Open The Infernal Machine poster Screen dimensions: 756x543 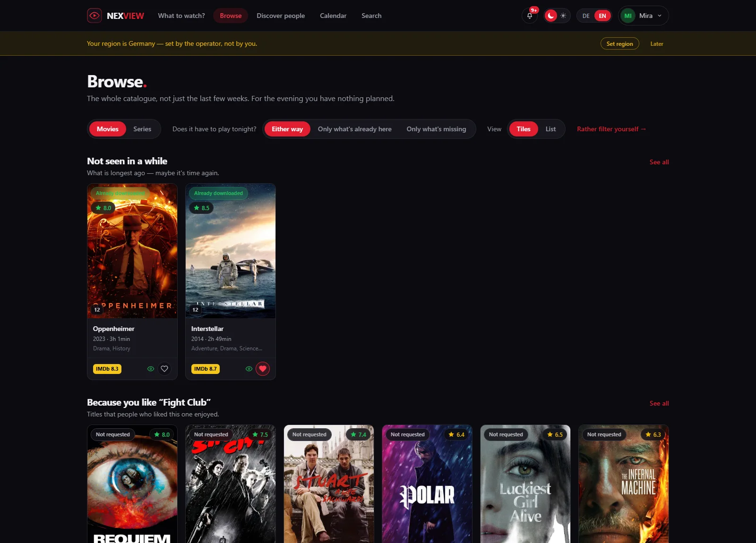(x=624, y=484)
